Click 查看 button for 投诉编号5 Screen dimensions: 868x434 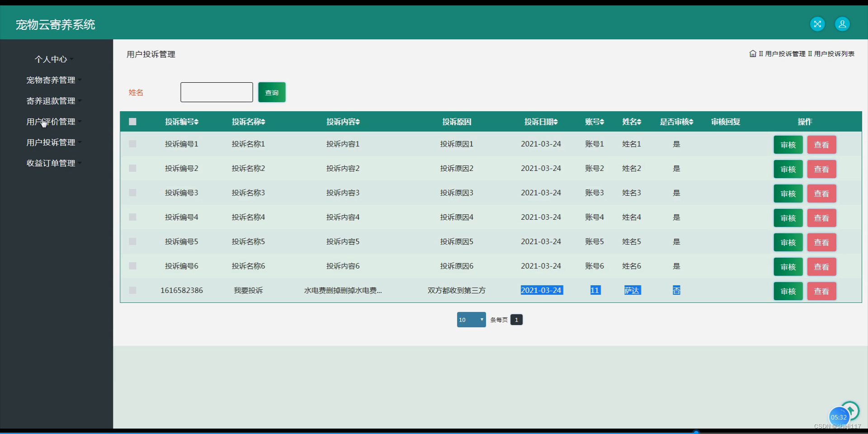point(821,242)
